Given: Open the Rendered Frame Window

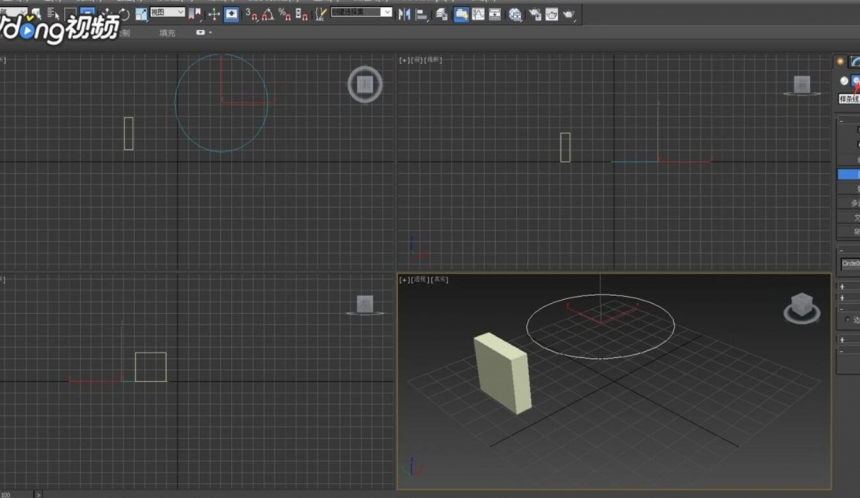Looking at the screenshot, I should click(552, 15).
